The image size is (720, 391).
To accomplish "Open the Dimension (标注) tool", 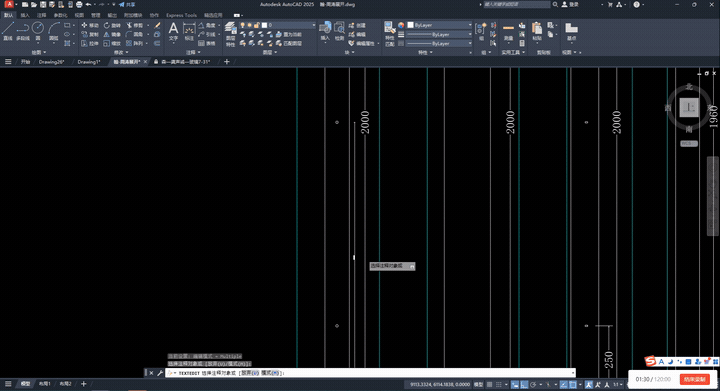I will point(189,31).
